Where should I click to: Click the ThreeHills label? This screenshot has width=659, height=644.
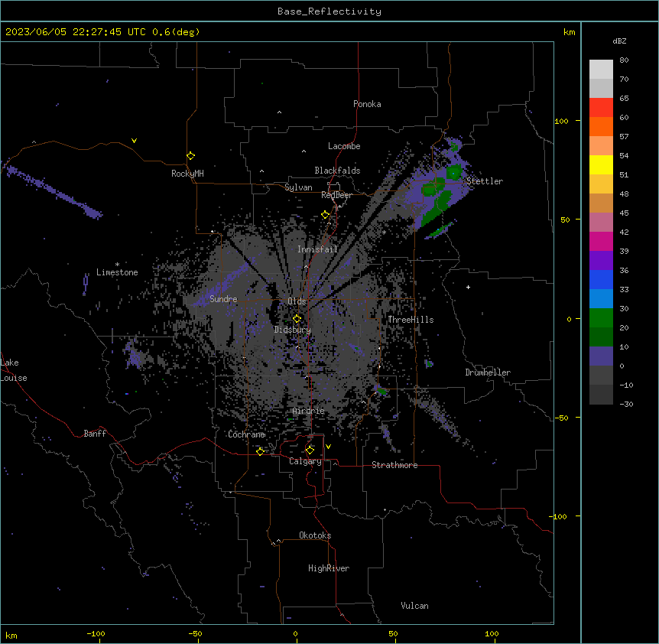pyautogui.click(x=411, y=320)
